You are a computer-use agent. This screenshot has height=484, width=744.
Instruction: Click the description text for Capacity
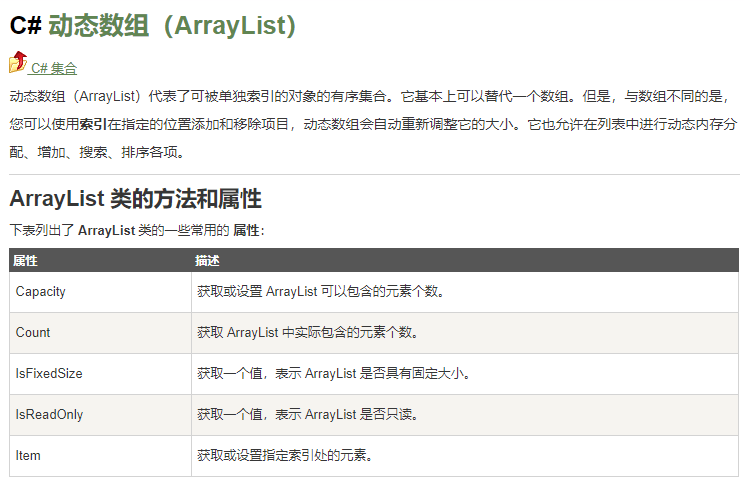[320, 291]
